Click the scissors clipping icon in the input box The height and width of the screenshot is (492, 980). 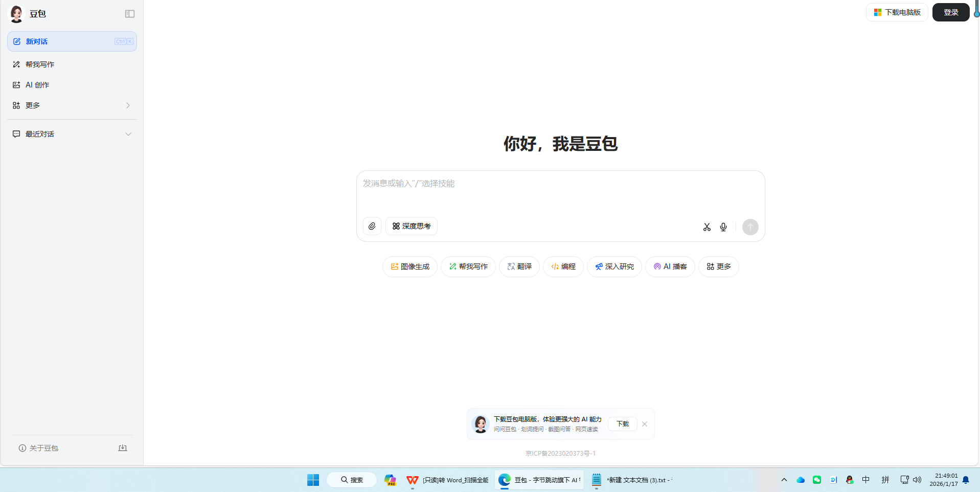(706, 227)
